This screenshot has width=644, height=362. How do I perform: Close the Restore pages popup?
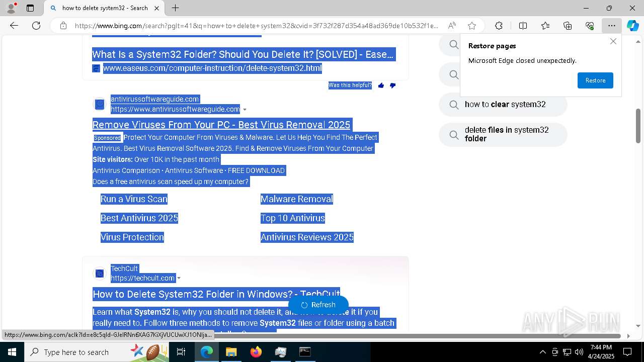(x=613, y=42)
